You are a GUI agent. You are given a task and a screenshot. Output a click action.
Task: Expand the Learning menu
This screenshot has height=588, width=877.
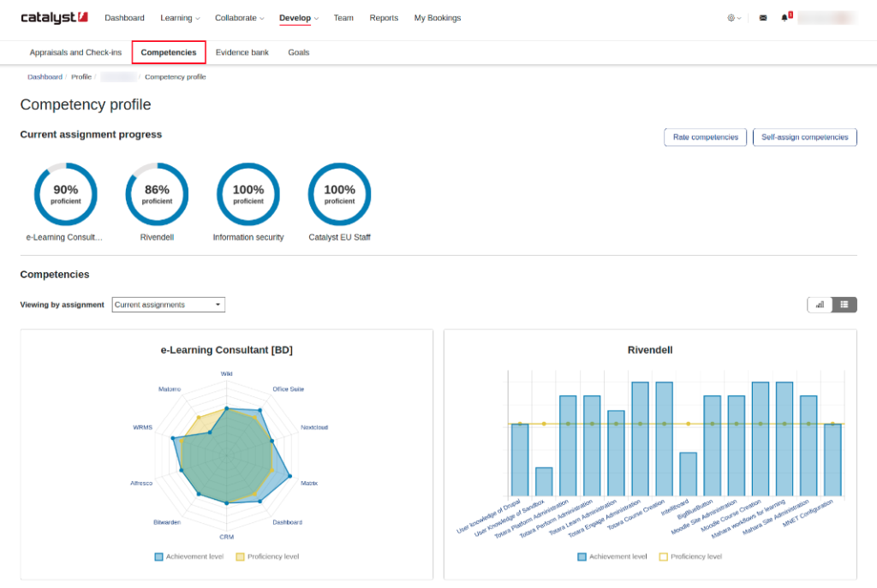pyautogui.click(x=180, y=18)
